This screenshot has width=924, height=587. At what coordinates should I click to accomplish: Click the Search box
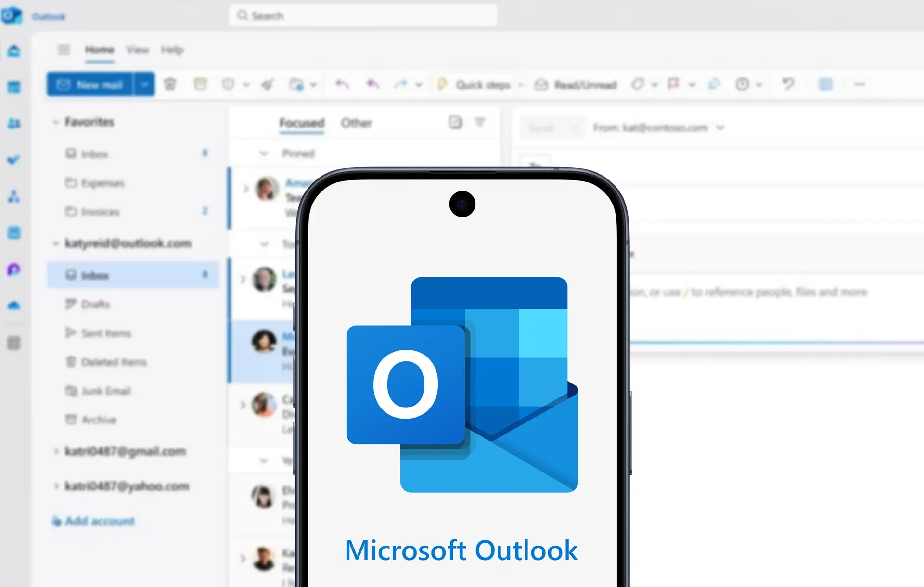(363, 16)
